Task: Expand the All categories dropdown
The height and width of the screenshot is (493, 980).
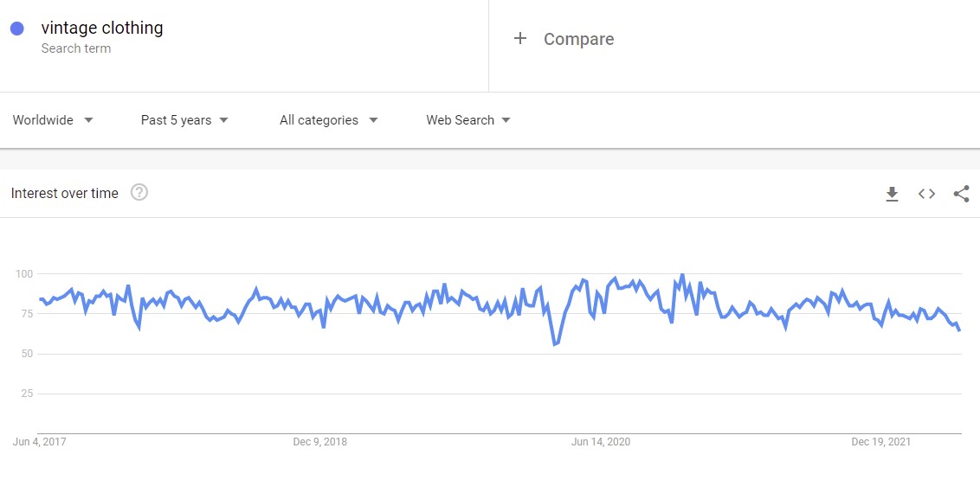Action: pos(328,120)
